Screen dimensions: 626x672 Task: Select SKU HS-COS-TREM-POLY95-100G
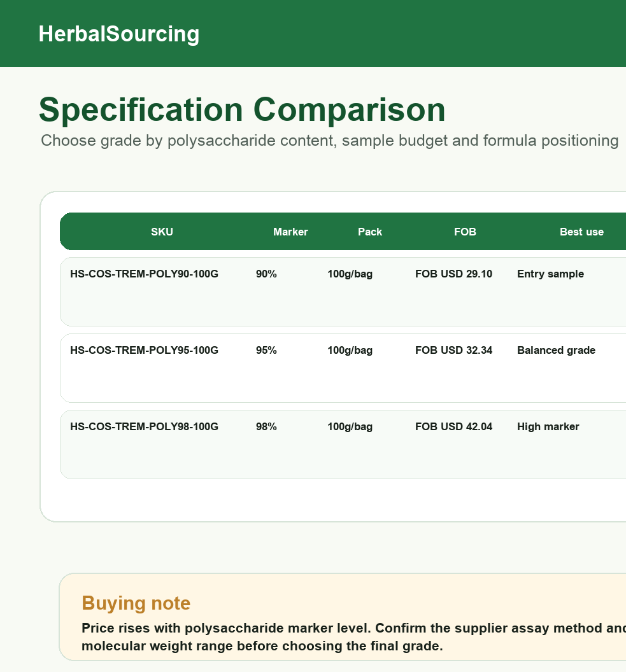[144, 350]
